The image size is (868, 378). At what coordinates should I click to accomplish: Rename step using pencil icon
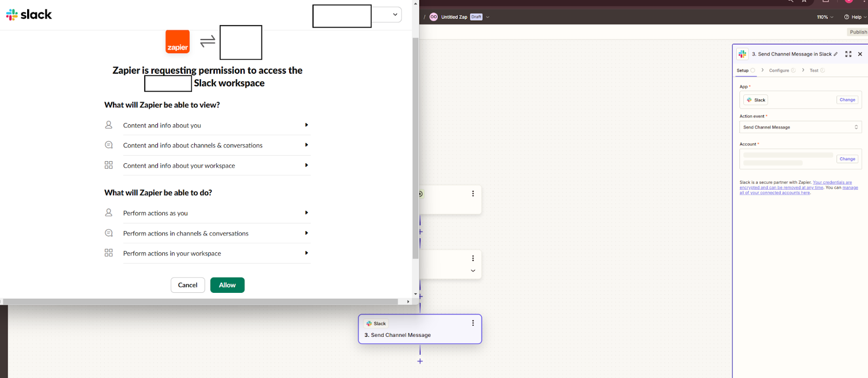835,54
